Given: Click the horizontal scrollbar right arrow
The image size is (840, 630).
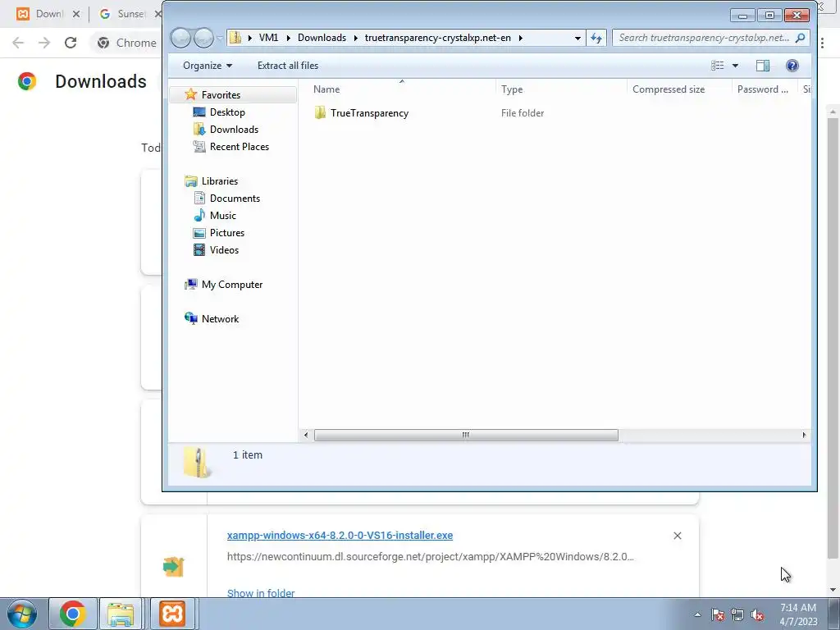Looking at the screenshot, I should coord(804,435).
